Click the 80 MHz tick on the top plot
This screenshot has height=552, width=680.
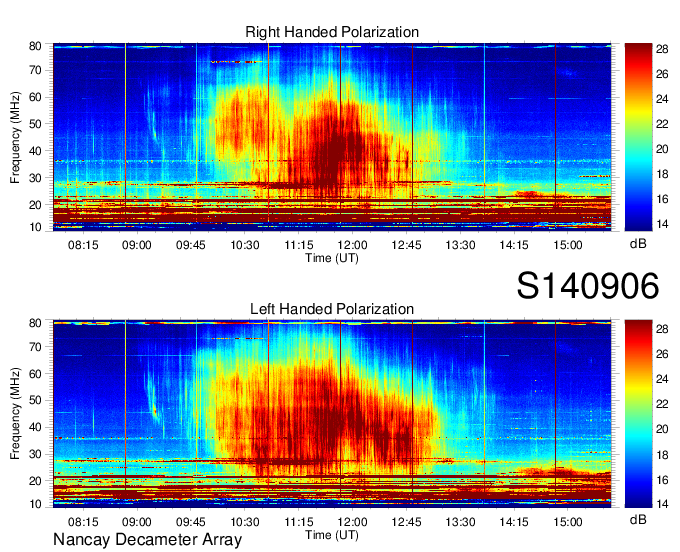(35, 46)
